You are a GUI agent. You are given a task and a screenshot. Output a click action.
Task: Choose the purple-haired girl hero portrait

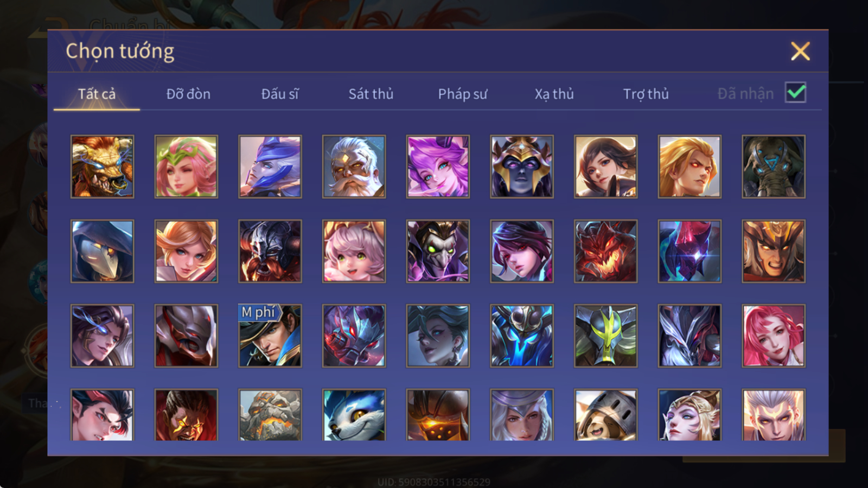tap(438, 166)
